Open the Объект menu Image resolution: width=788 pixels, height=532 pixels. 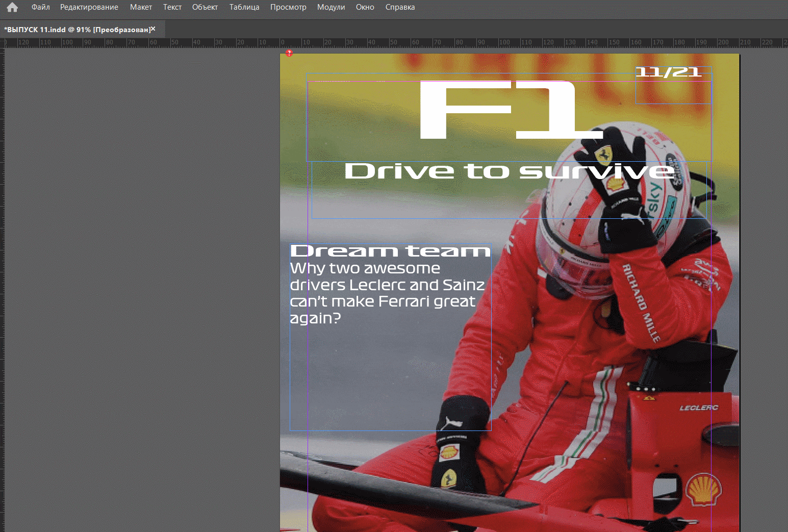[x=205, y=7]
